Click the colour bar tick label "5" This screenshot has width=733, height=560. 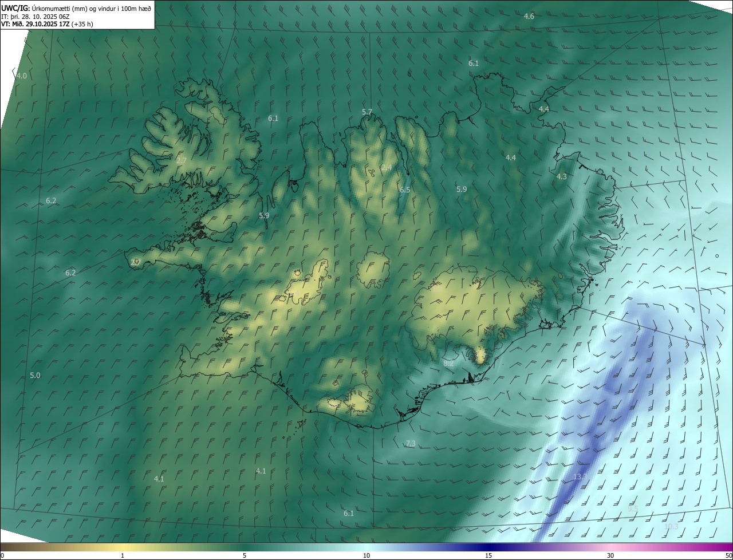click(245, 555)
